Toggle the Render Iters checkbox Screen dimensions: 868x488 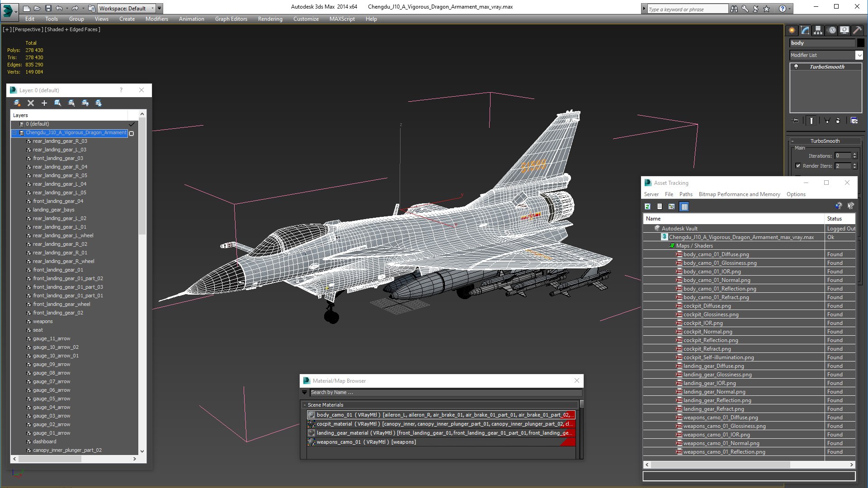(x=798, y=166)
